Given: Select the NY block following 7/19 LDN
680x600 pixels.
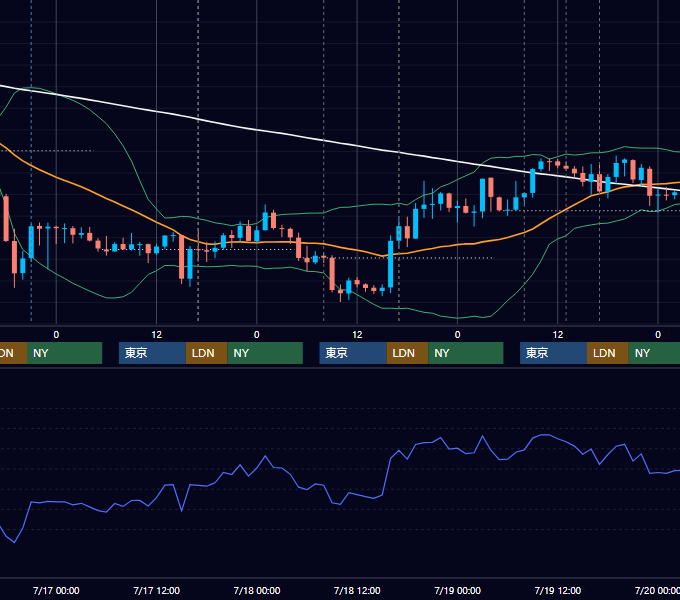Looking at the screenshot, I should [x=654, y=353].
